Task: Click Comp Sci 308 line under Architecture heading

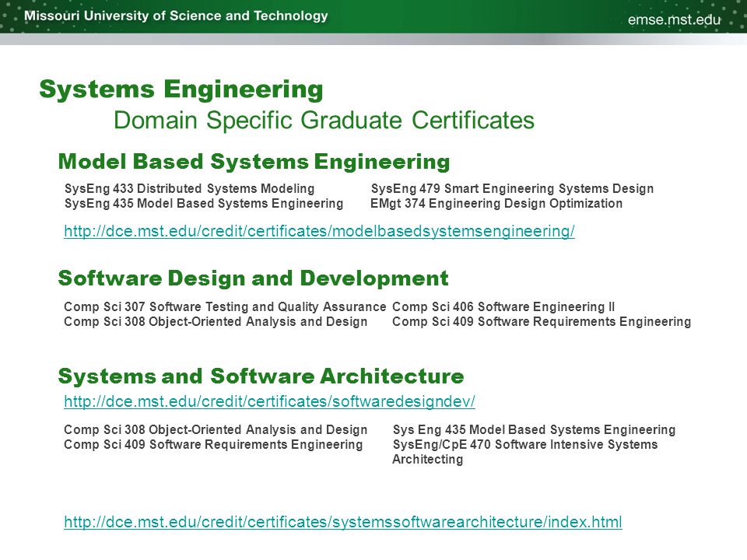Action: pos(216,430)
